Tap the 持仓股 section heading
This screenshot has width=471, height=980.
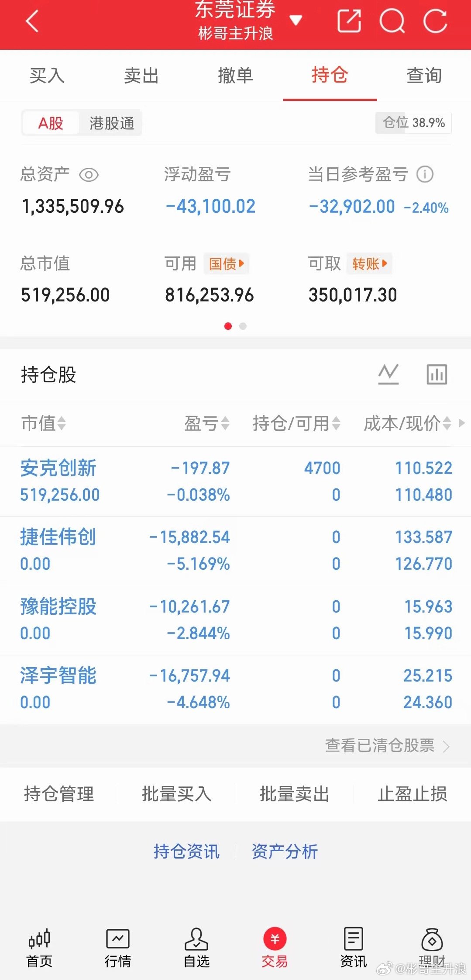48,374
